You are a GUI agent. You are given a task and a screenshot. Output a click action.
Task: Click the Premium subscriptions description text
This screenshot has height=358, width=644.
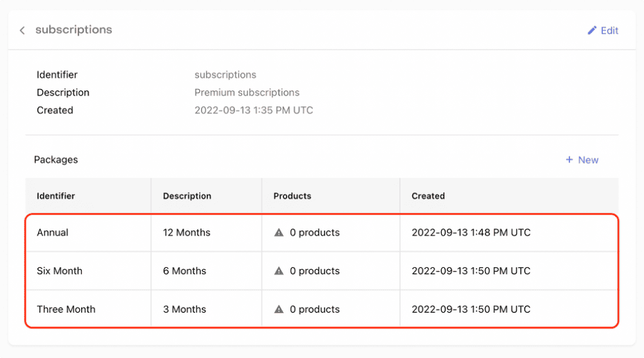pyautogui.click(x=247, y=92)
